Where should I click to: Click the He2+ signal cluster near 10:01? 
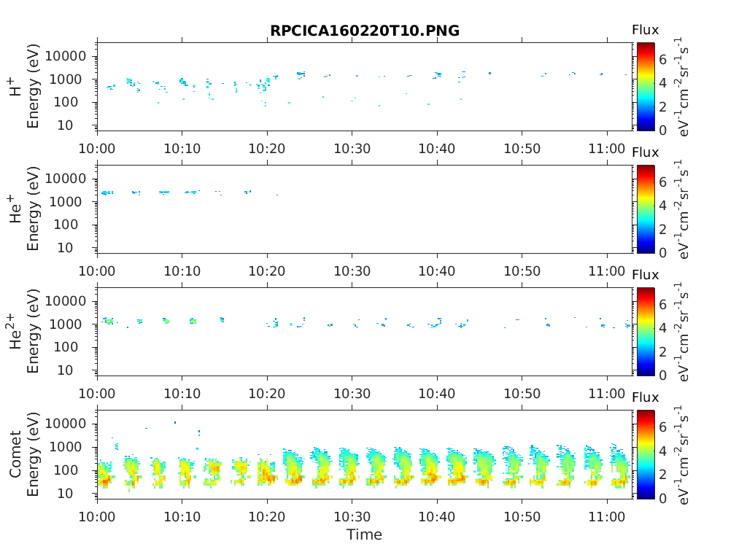point(109,321)
